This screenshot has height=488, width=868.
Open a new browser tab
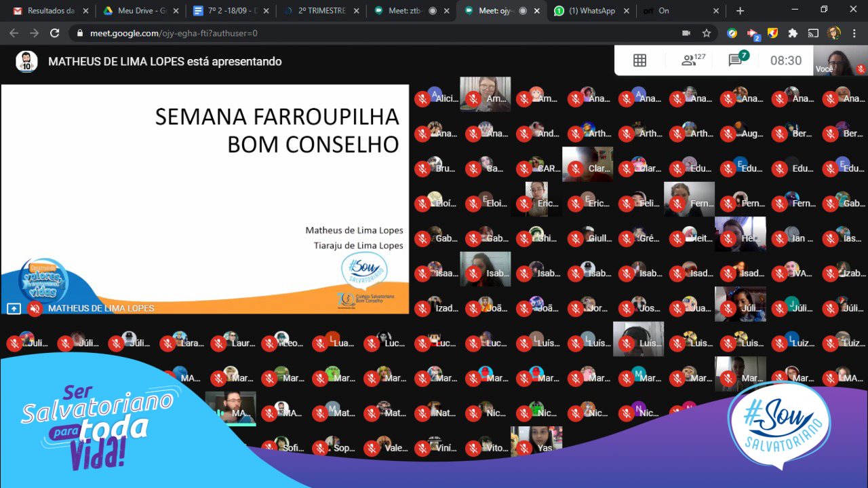point(740,11)
